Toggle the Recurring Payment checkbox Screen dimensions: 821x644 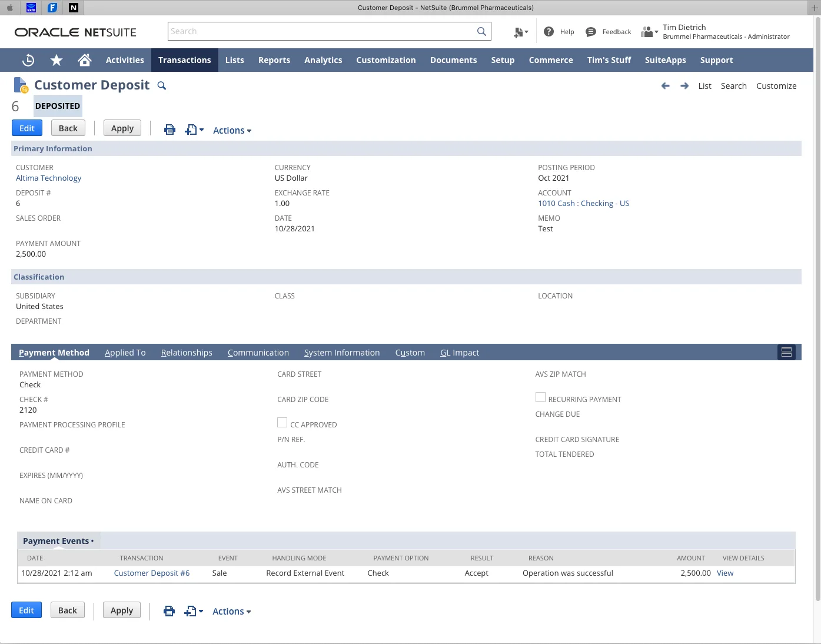click(540, 397)
